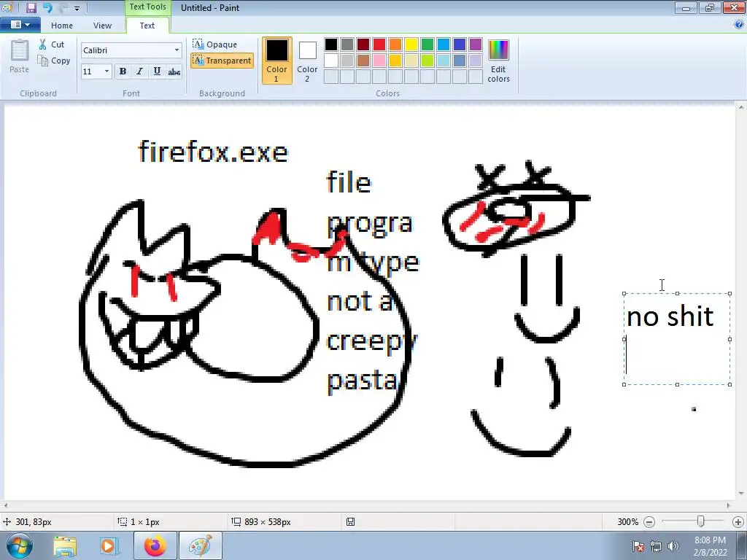The width and height of the screenshot is (747, 560).
Task: Click the Redo arrow in the title bar
Action: (x=63, y=7)
